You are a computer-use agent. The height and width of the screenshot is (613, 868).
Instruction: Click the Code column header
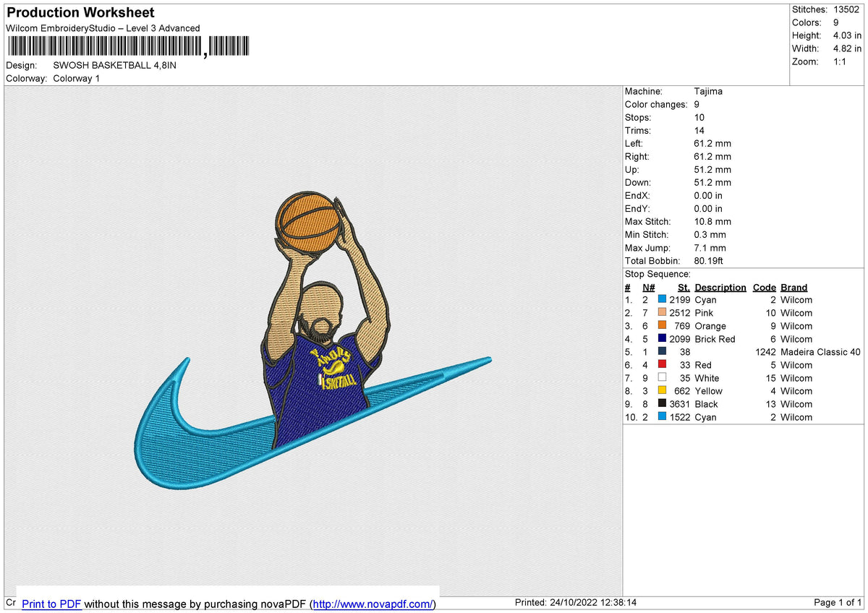coord(764,287)
